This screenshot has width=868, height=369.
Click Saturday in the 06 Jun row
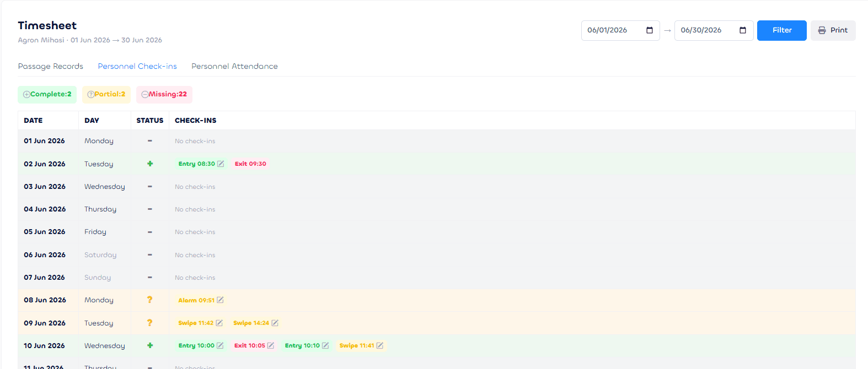[x=100, y=254]
